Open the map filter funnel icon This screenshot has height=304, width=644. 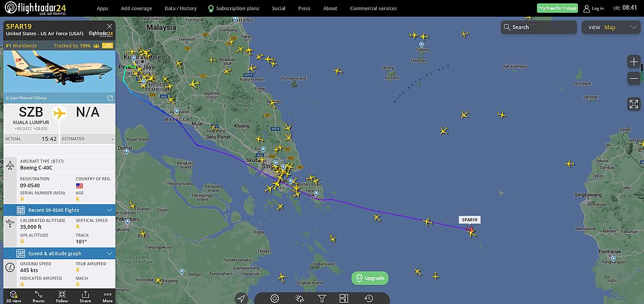[x=322, y=299]
